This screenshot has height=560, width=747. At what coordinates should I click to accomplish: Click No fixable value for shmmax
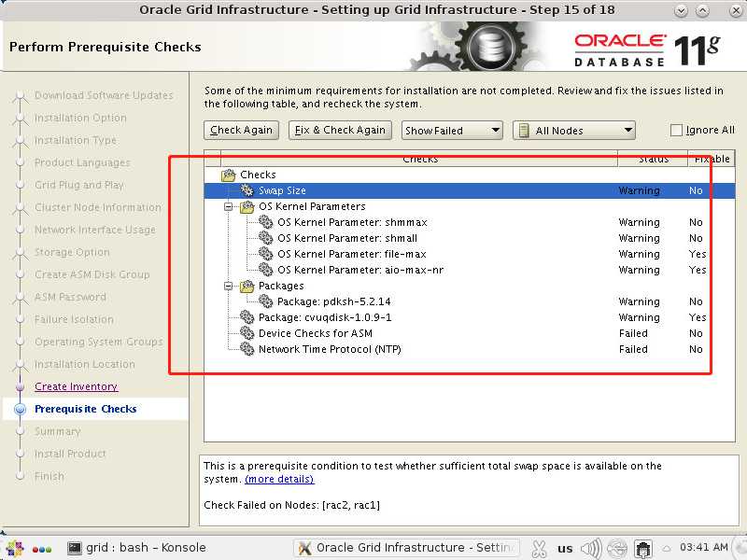(x=696, y=222)
